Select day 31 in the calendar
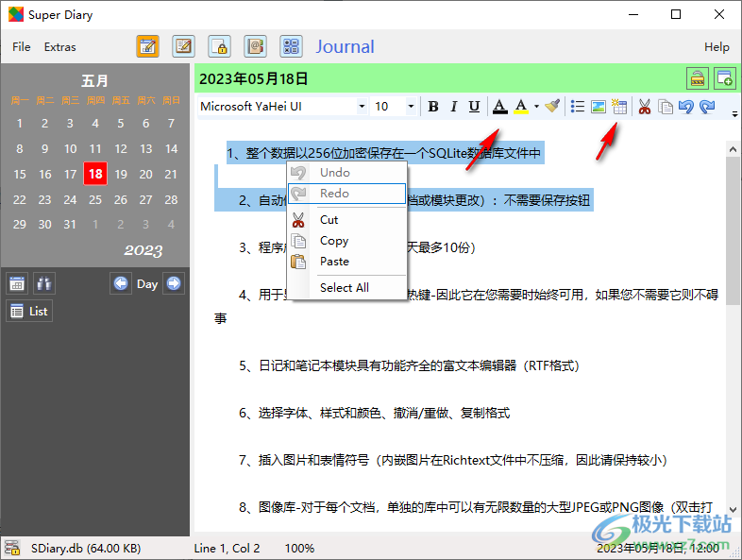 pyautogui.click(x=70, y=225)
